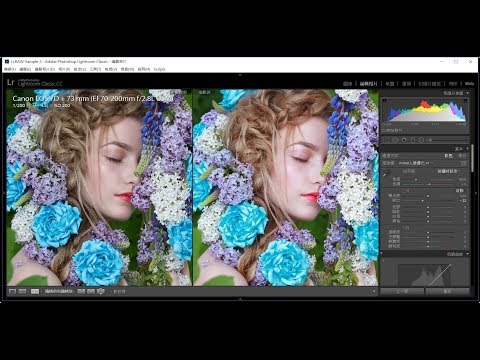Switch to the Map (地圖) module
The width and height of the screenshot is (480, 360).
390,84
